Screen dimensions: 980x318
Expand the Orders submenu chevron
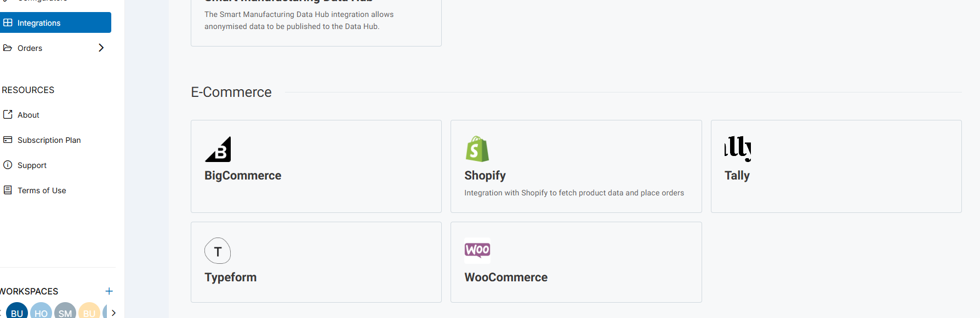point(101,48)
